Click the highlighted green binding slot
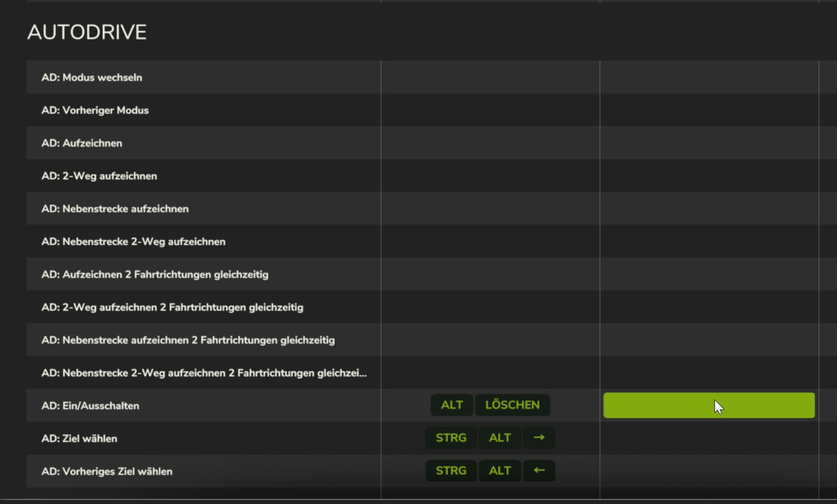Image resolution: width=837 pixels, height=504 pixels. click(709, 405)
